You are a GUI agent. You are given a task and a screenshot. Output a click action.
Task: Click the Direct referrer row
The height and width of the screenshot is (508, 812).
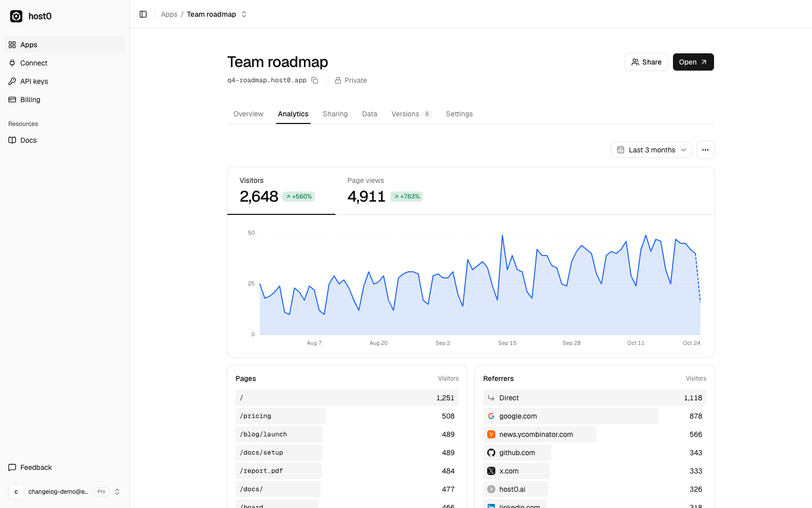coord(595,398)
